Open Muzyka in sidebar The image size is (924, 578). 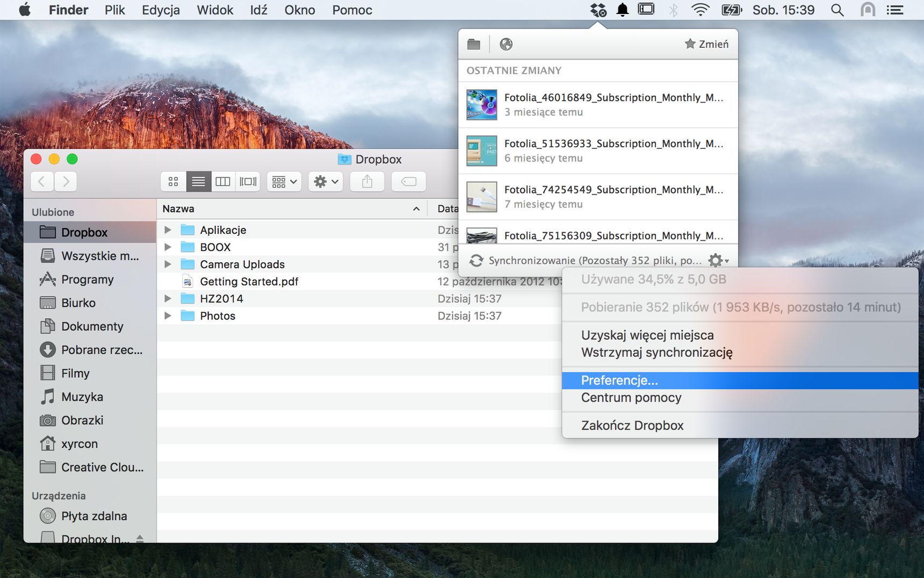click(x=90, y=397)
